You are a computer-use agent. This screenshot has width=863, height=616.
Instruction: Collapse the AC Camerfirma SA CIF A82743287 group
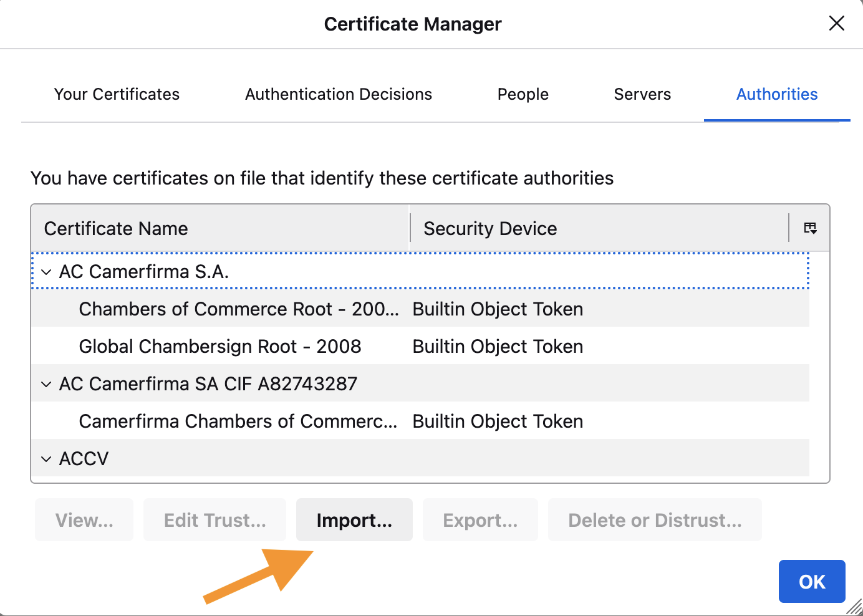click(x=46, y=385)
